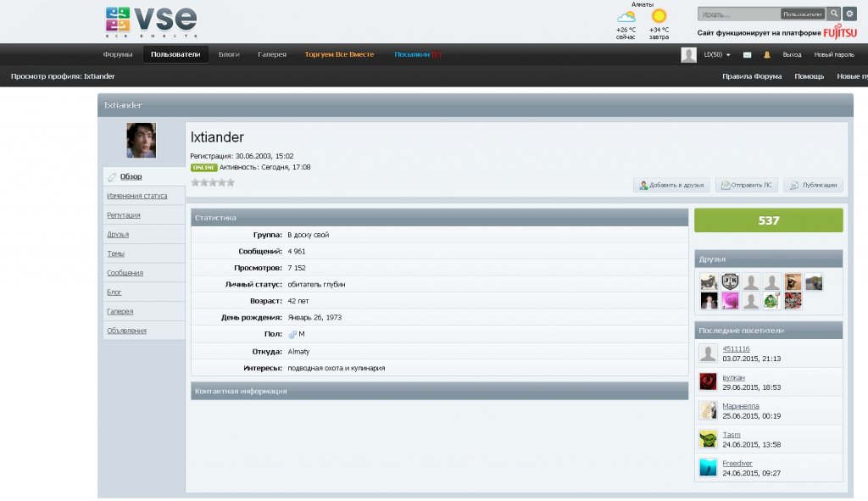Screen dimensions: 868x501
Task: Open the Друзья profile sidebar tab
Action: (118, 234)
